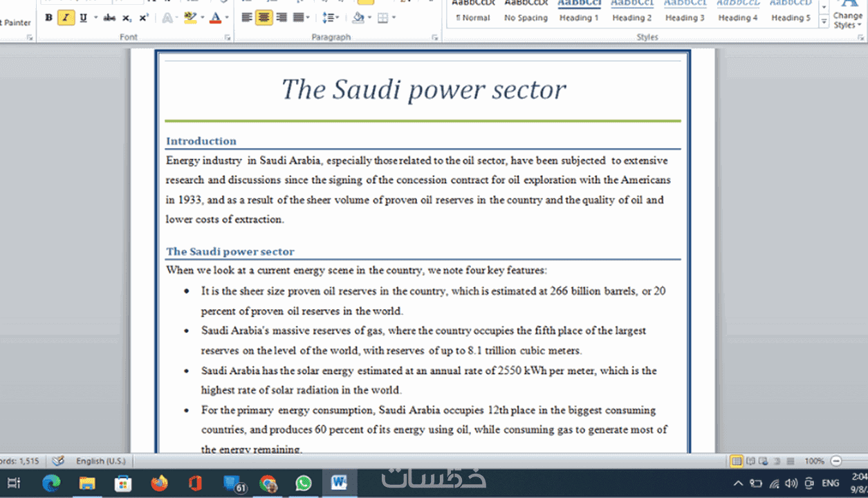868x498 pixels.
Task: Toggle Strikethrough formatting
Action: 109,18
